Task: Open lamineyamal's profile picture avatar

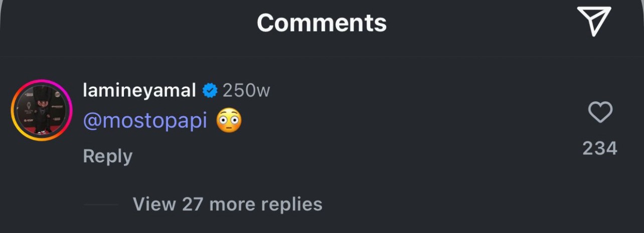Action: tap(42, 110)
